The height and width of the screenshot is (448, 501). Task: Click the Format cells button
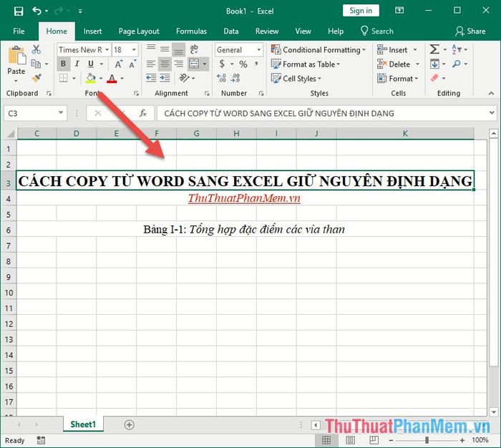click(x=398, y=78)
